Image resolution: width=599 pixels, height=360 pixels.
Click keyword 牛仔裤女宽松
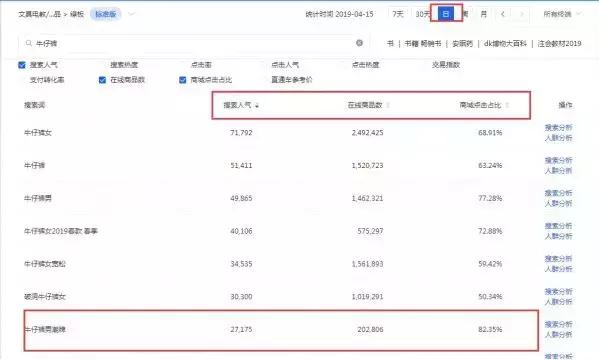pyautogui.click(x=45, y=264)
